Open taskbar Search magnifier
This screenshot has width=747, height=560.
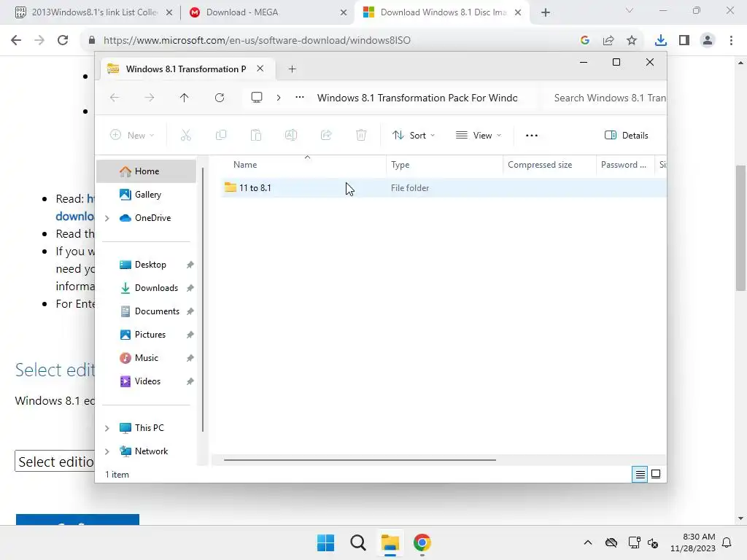tap(357, 542)
